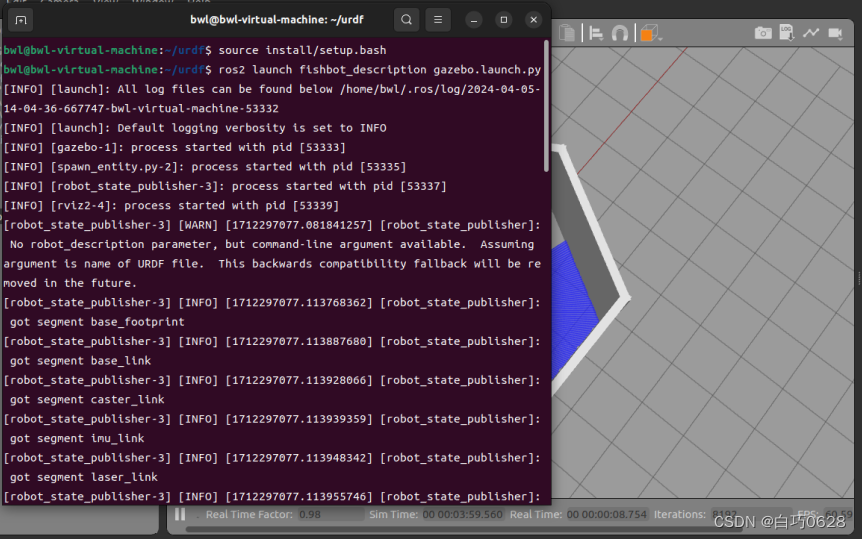This screenshot has width=862, height=539.
Task: Take a screenshot with Gazebo camera icon
Action: click(762, 33)
